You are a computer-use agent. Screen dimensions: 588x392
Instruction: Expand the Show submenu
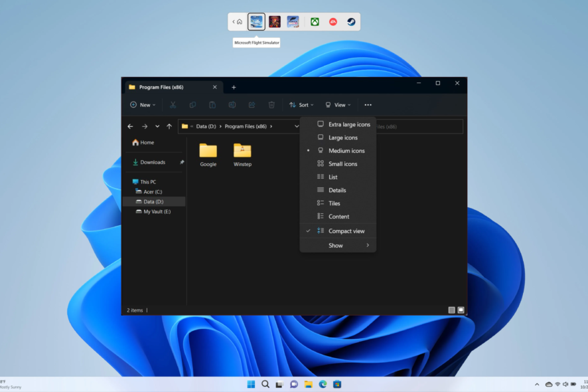click(336, 245)
